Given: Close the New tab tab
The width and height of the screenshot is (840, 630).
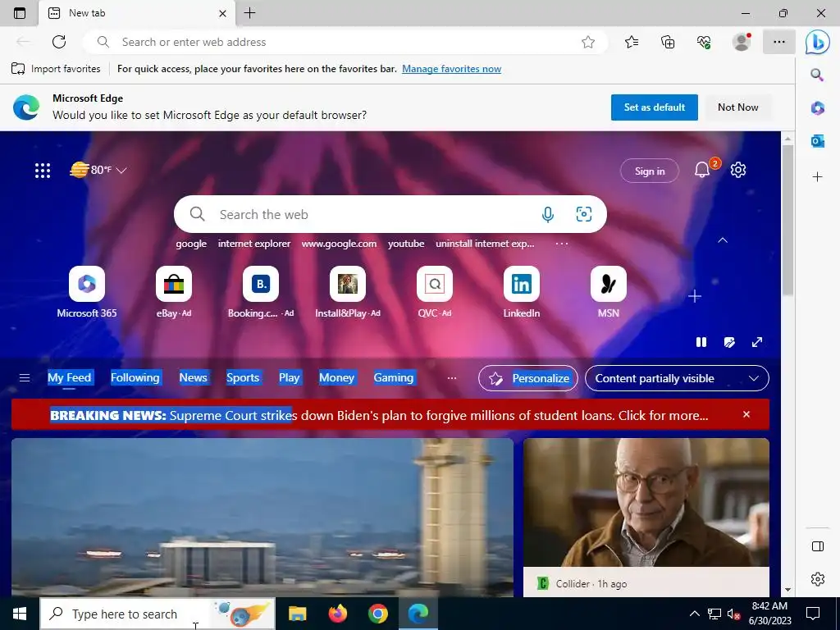Looking at the screenshot, I should click(223, 13).
